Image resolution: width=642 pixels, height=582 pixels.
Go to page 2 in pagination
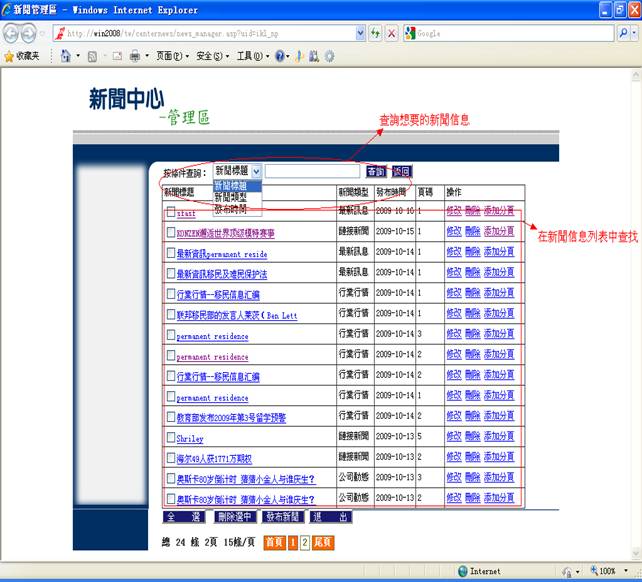click(305, 542)
